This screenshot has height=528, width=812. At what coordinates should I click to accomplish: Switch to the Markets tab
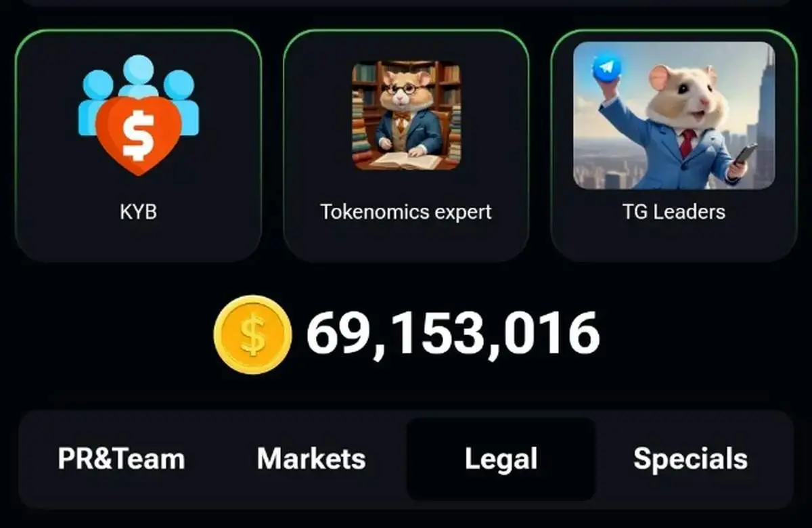click(311, 459)
